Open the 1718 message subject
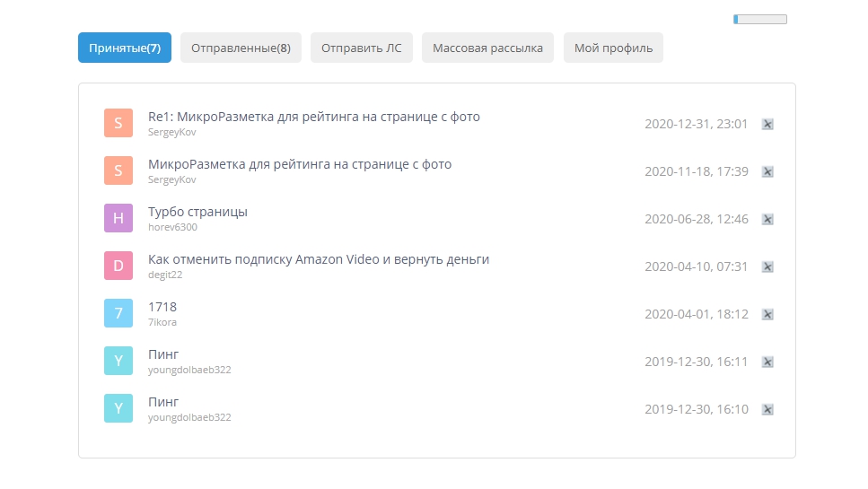 [162, 307]
